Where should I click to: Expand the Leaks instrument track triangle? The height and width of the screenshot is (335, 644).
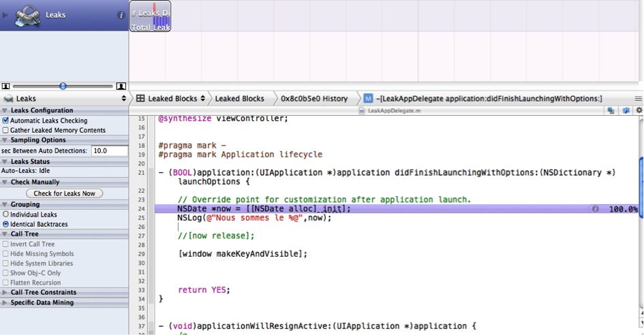pyautogui.click(x=5, y=15)
